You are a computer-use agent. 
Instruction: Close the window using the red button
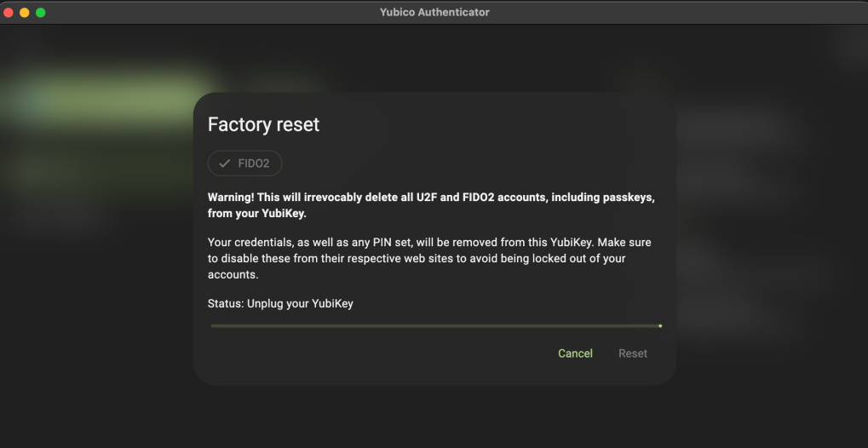point(9,13)
